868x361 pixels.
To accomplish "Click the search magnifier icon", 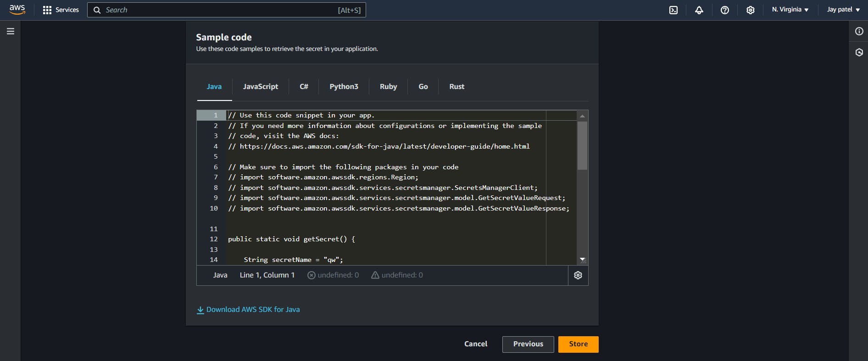I will [97, 10].
